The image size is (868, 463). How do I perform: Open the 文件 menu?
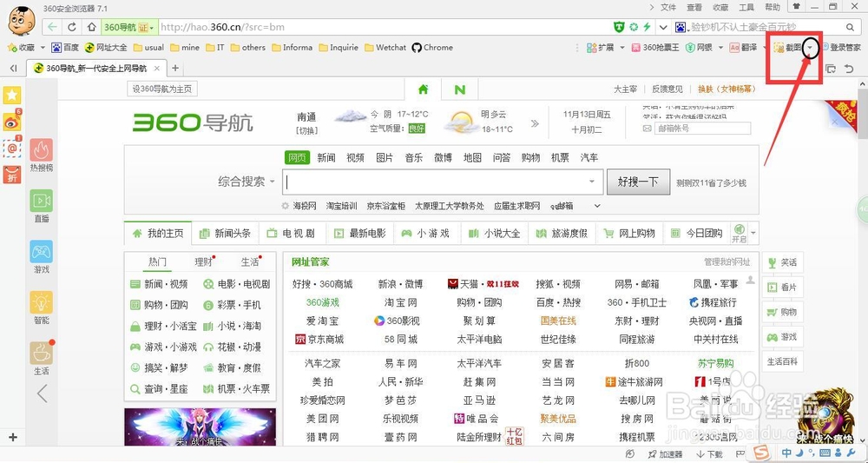(668, 7)
